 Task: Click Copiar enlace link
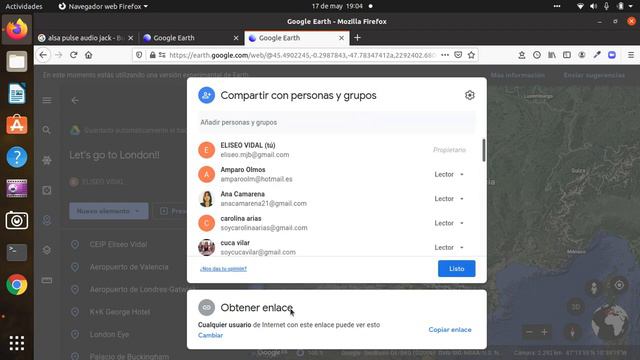[x=450, y=329]
